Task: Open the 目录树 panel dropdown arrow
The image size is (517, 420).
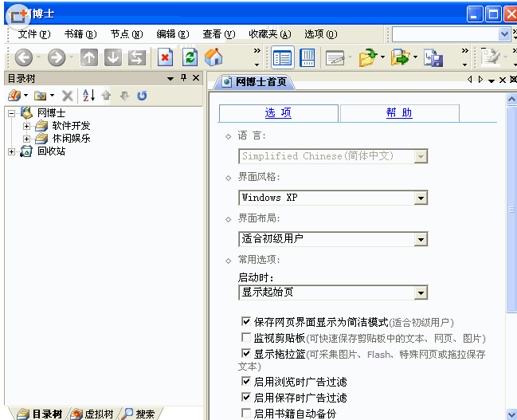Action: pos(170,79)
